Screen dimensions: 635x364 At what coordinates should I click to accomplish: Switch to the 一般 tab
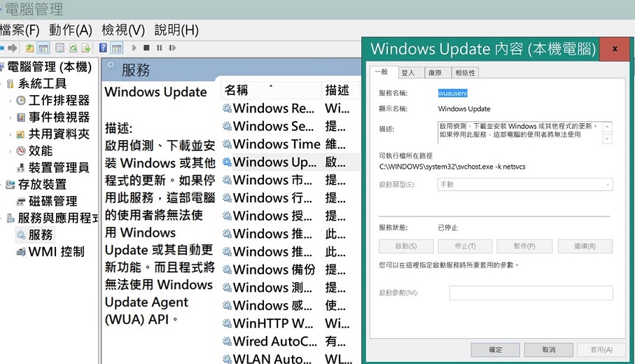tap(382, 71)
